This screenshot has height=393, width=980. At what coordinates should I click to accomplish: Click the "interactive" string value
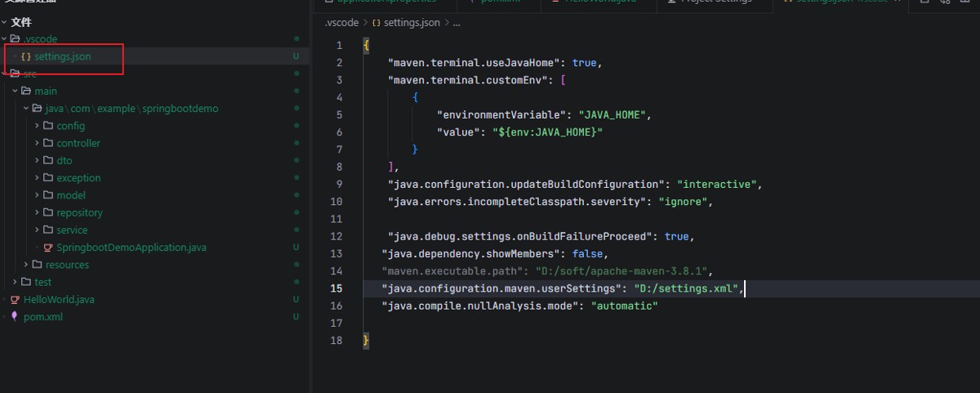[718, 185]
